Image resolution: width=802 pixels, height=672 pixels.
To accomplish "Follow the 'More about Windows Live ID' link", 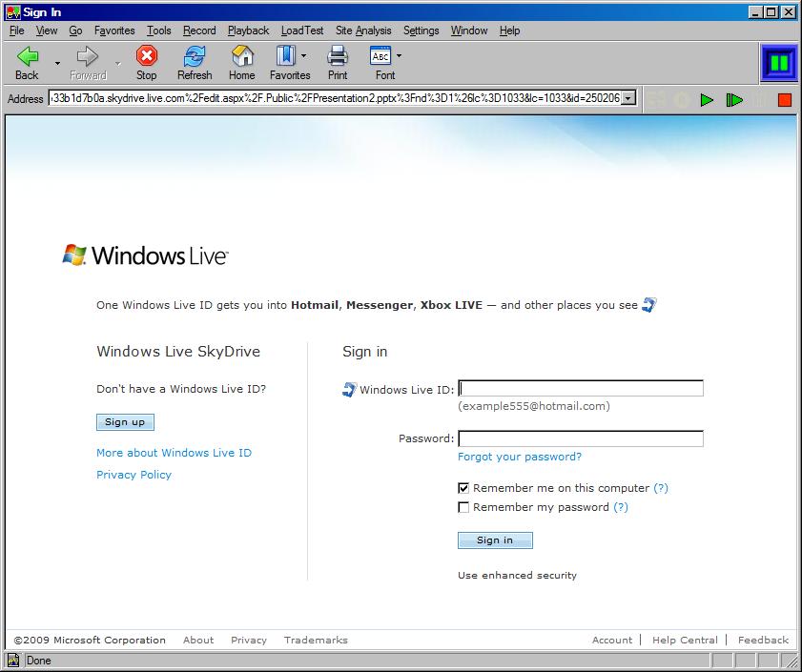I will pyautogui.click(x=174, y=453).
